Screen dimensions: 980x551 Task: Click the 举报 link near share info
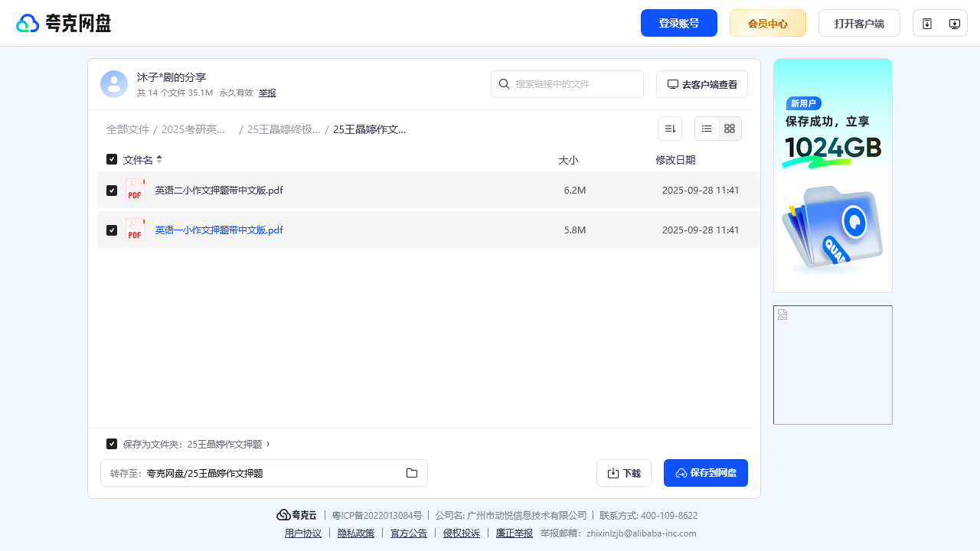(x=267, y=93)
